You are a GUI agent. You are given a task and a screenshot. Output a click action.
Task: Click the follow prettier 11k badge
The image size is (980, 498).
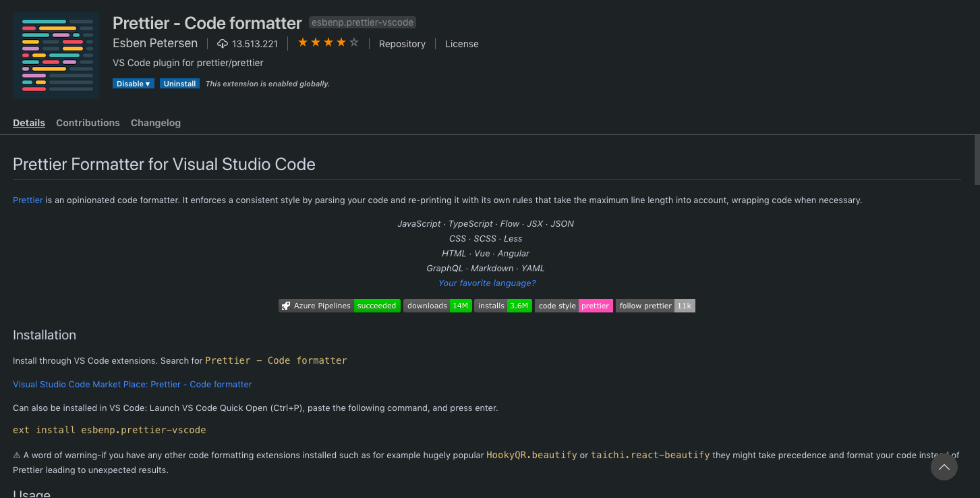[x=655, y=306]
